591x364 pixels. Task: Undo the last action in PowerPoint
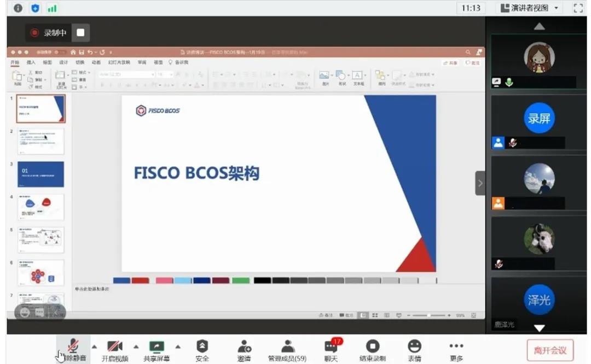point(90,52)
